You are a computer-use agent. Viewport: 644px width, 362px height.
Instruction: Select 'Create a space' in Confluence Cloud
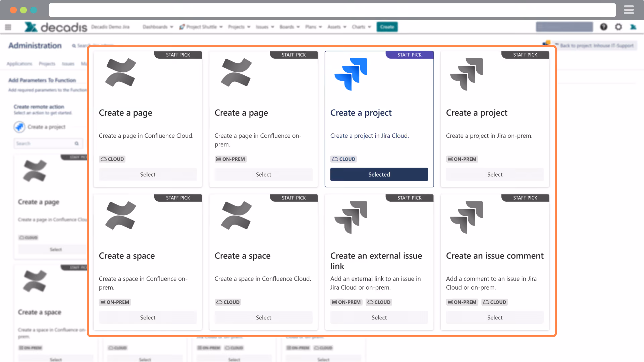tap(263, 318)
